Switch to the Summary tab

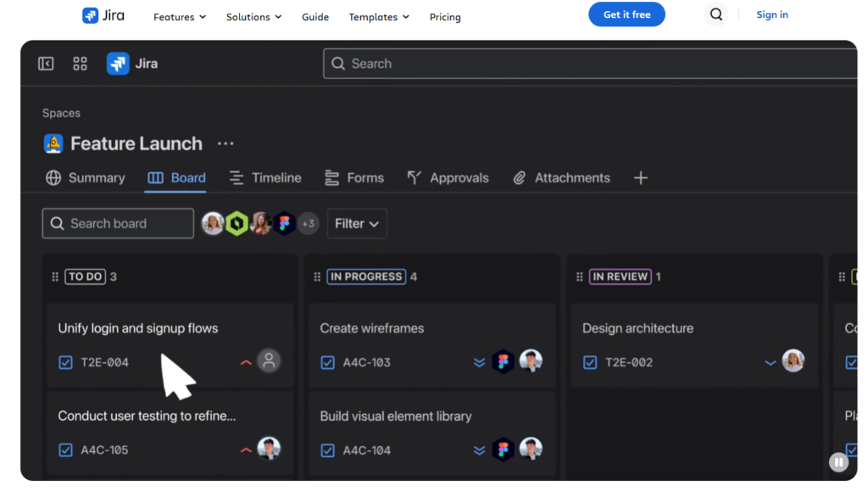(86, 178)
